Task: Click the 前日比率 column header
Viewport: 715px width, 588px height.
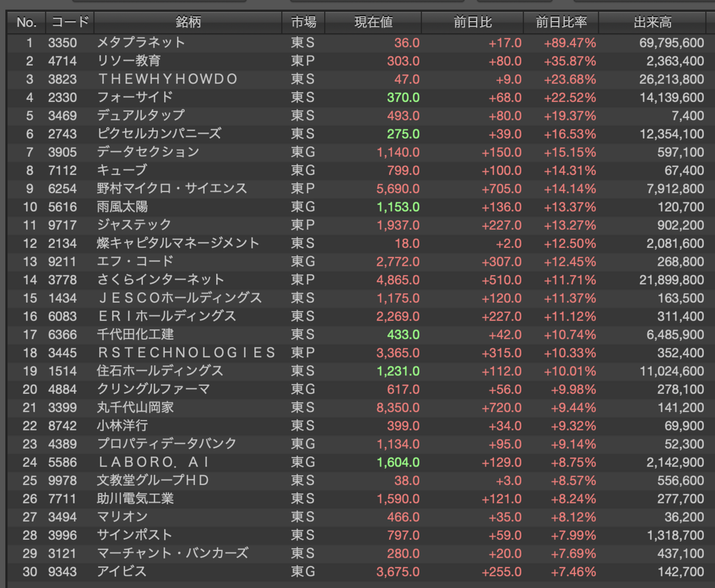Action: point(561,23)
